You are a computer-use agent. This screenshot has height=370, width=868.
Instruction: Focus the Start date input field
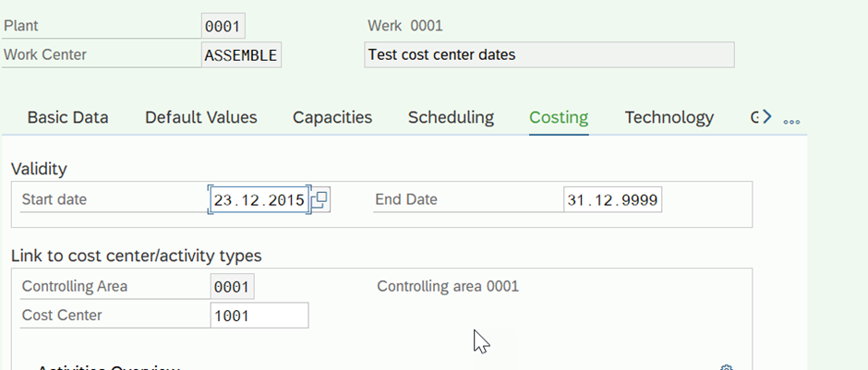point(259,199)
